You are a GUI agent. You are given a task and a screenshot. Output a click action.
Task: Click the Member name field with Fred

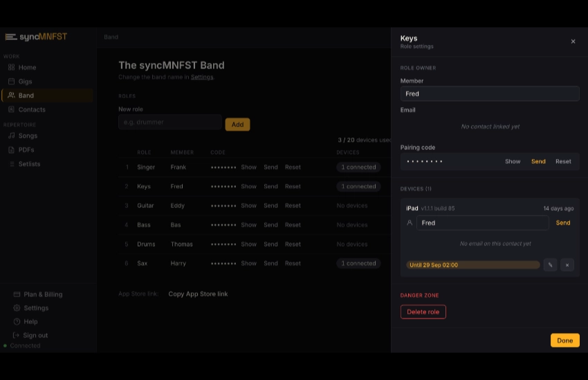pos(490,93)
